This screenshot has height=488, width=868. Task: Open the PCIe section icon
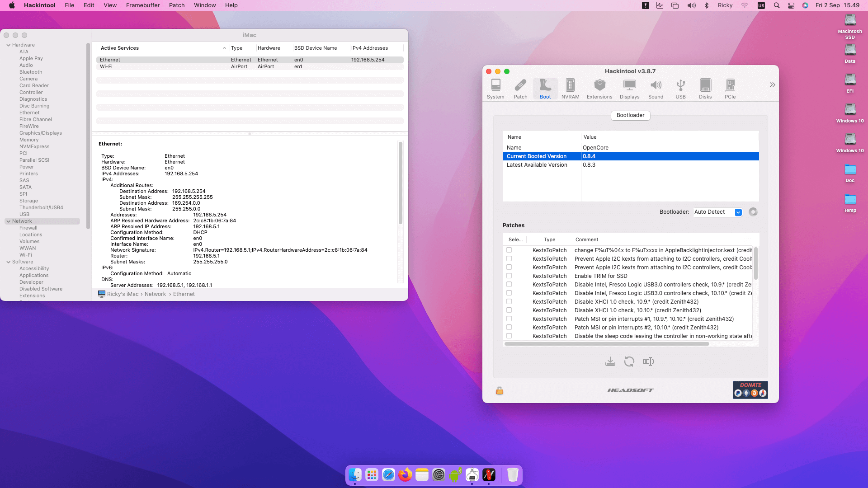coord(730,87)
